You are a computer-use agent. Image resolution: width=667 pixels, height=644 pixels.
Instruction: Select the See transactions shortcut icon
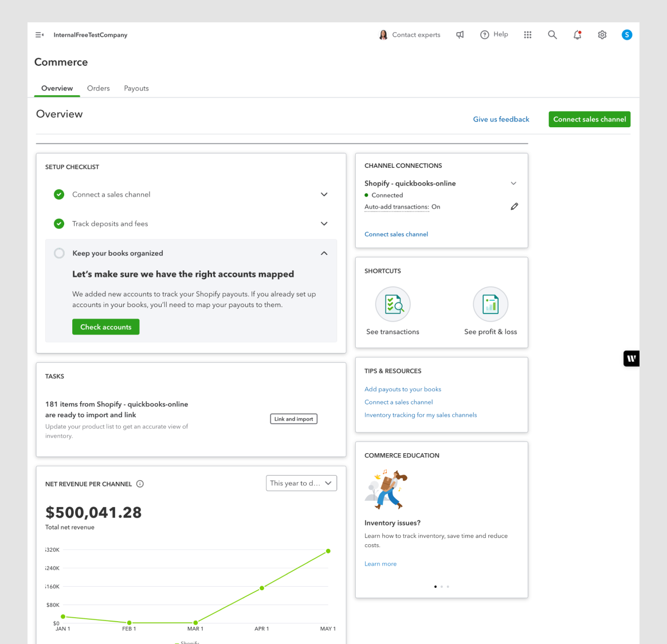click(x=393, y=304)
